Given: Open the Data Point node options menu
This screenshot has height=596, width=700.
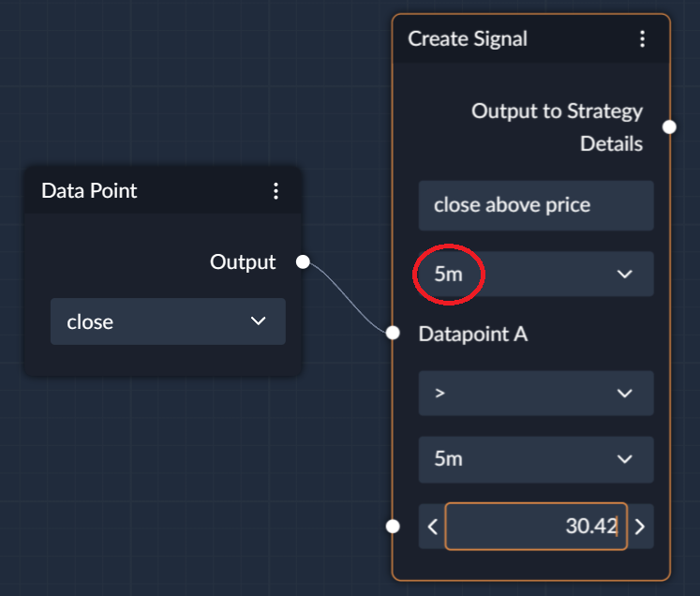Looking at the screenshot, I should [276, 190].
